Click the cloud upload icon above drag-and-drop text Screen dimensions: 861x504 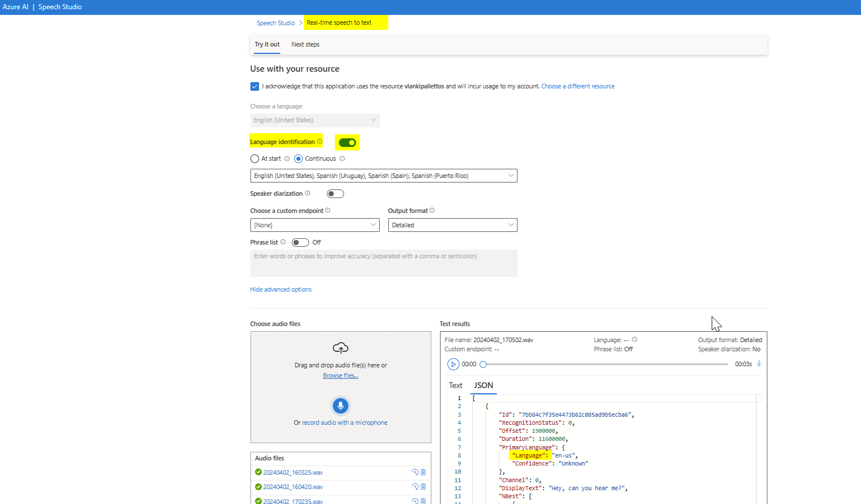341,347
